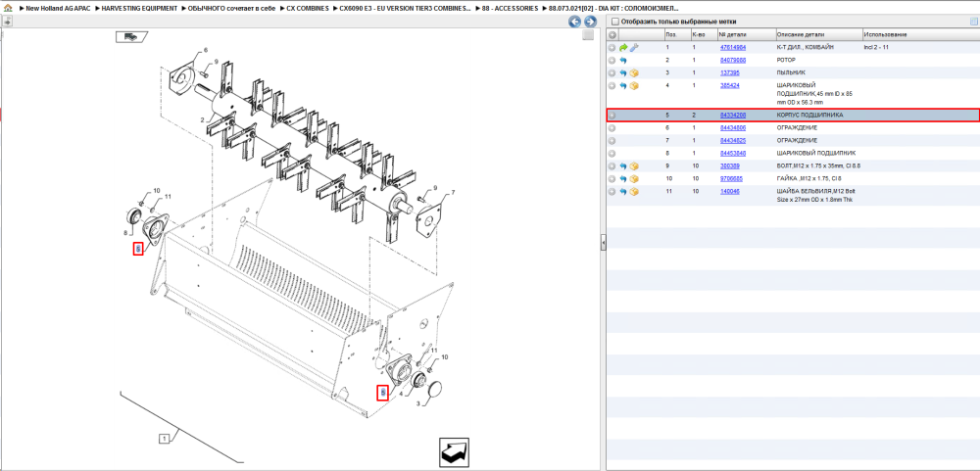980x471 pixels.
Task: Open part number link 84453840
Action: point(732,153)
